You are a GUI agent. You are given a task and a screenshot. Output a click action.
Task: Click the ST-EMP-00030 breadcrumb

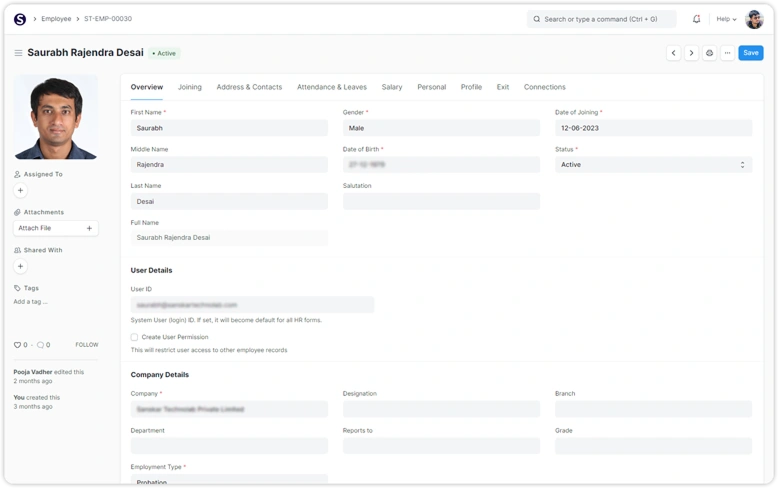[108, 19]
